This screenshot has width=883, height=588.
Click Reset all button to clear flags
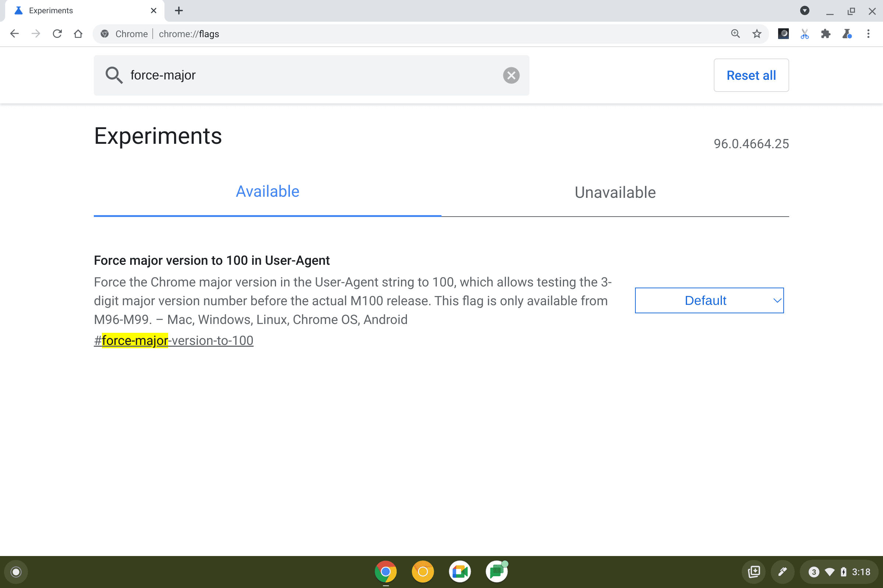[751, 75]
